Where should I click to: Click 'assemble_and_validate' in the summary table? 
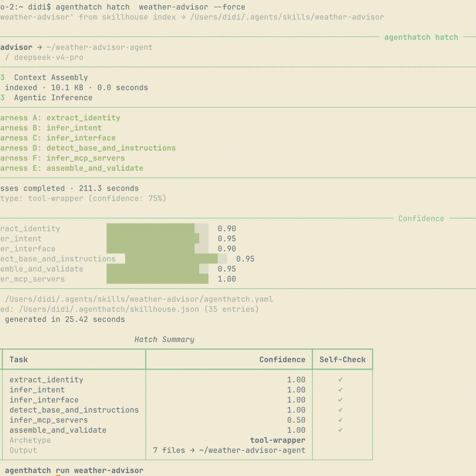click(58, 430)
